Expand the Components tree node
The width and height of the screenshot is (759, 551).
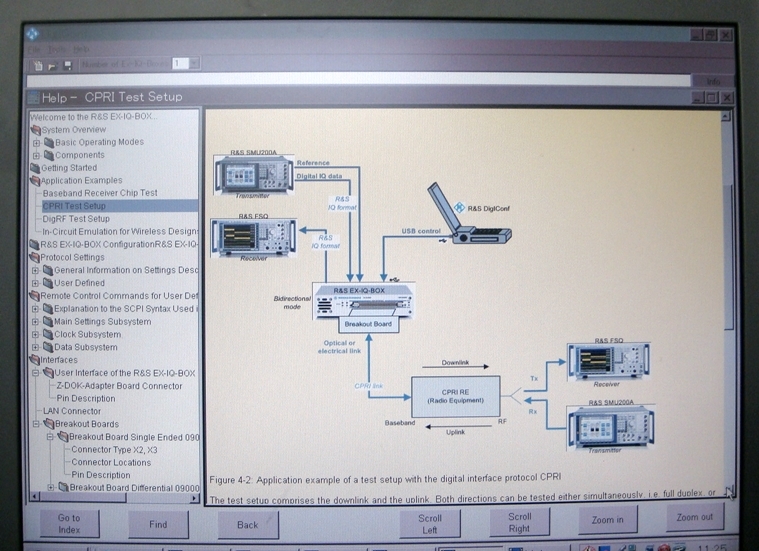click(36, 155)
